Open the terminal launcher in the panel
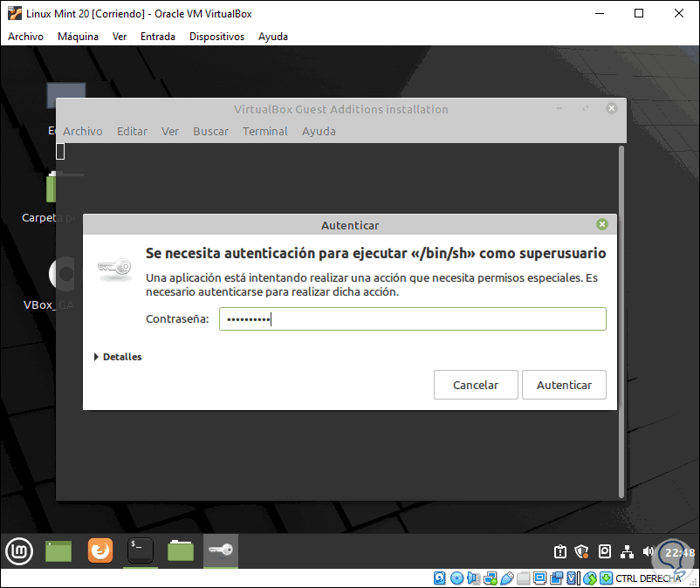Image resolution: width=700 pixels, height=588 pixels. 141,550
